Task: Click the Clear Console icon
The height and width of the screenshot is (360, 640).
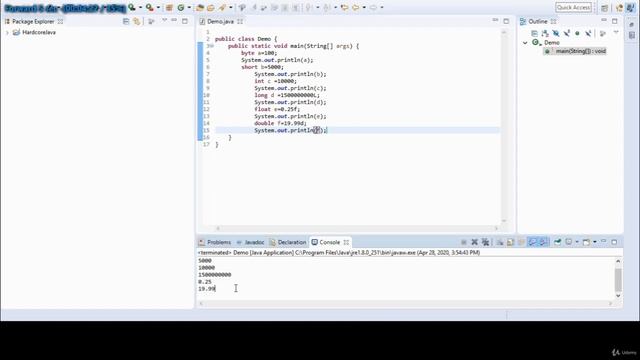Action: [x=500, y=242]
